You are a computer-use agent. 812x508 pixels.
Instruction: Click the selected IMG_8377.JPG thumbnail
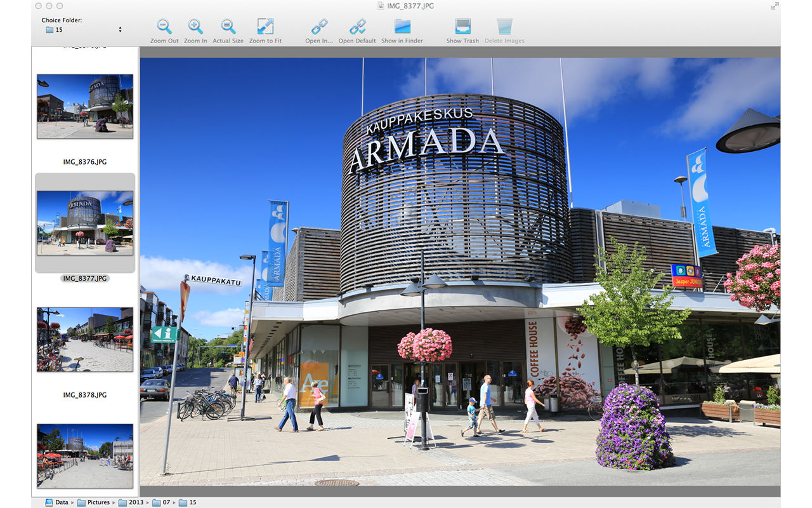pos(85,223)
